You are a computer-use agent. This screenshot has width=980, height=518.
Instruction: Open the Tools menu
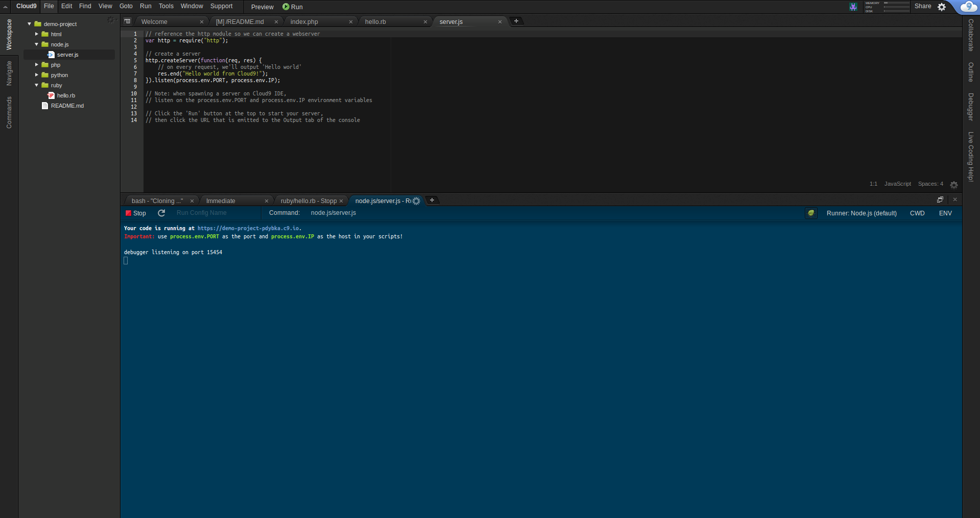tap(166, 6)
